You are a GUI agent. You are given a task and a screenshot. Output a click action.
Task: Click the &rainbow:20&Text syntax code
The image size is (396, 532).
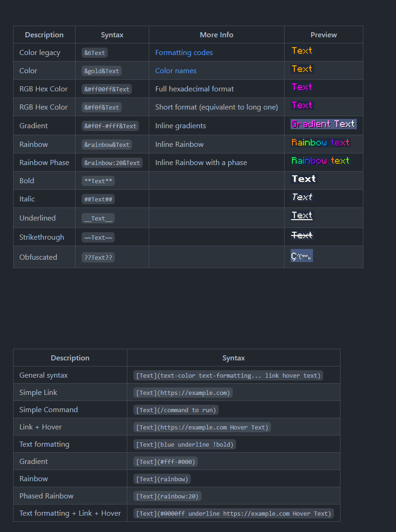[x=112, y=163]
